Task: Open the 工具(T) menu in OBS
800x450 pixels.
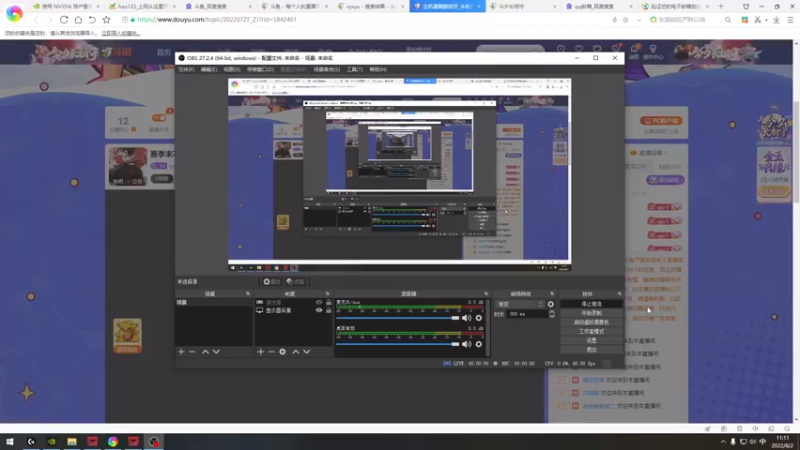Action: 355,69
